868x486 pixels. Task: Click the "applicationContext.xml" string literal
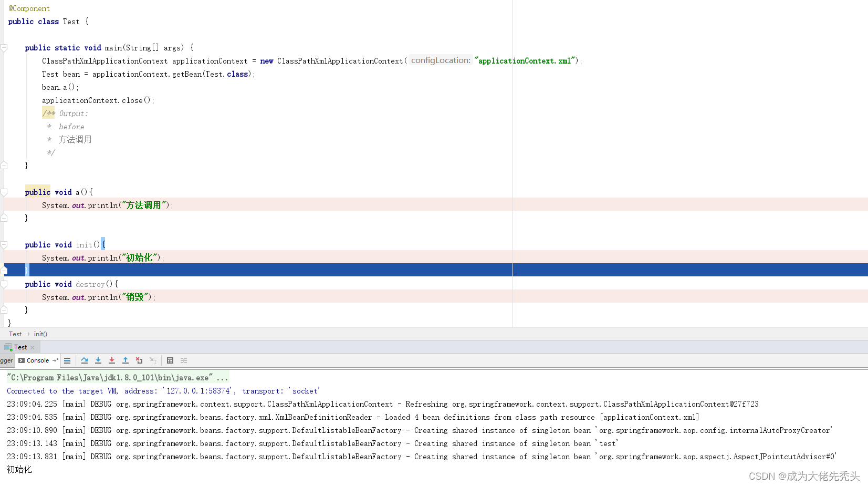click(x=525, y=61)
